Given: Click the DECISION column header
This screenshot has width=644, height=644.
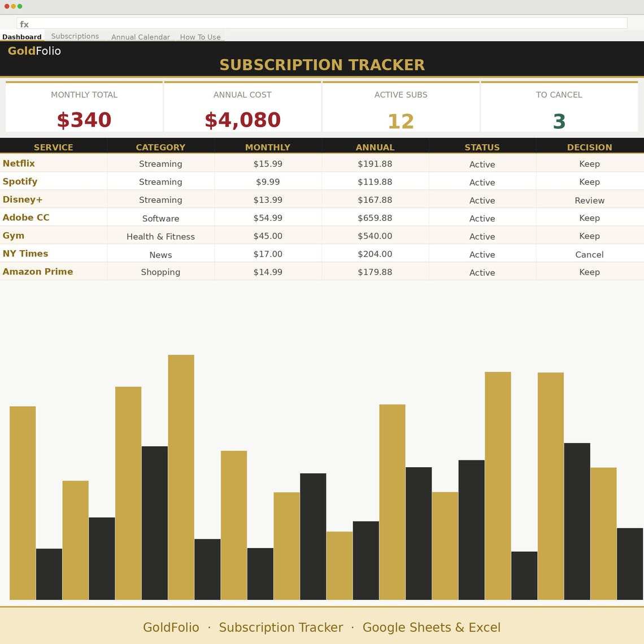Looking at the screenshot, I should (589, 147).
